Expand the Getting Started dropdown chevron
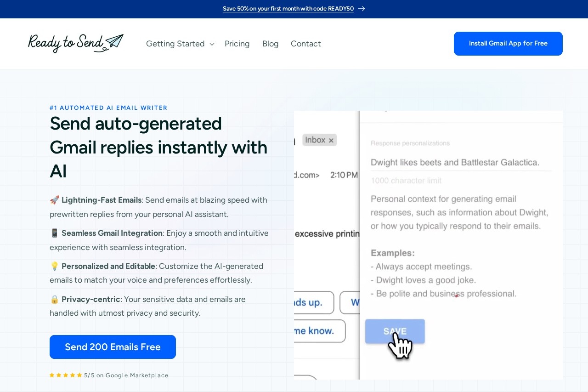The height and width of the screenshot is (392, 588). click(212, 44)
